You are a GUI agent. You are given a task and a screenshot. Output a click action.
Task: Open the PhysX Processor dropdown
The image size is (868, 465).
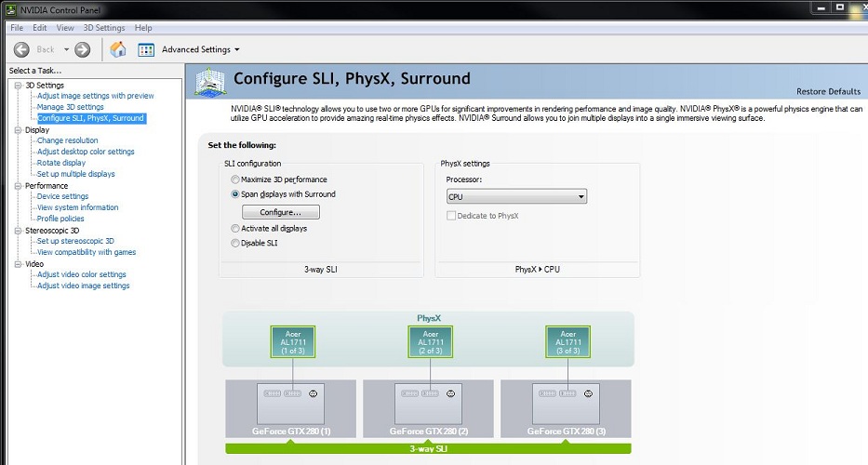click(516, 196)
